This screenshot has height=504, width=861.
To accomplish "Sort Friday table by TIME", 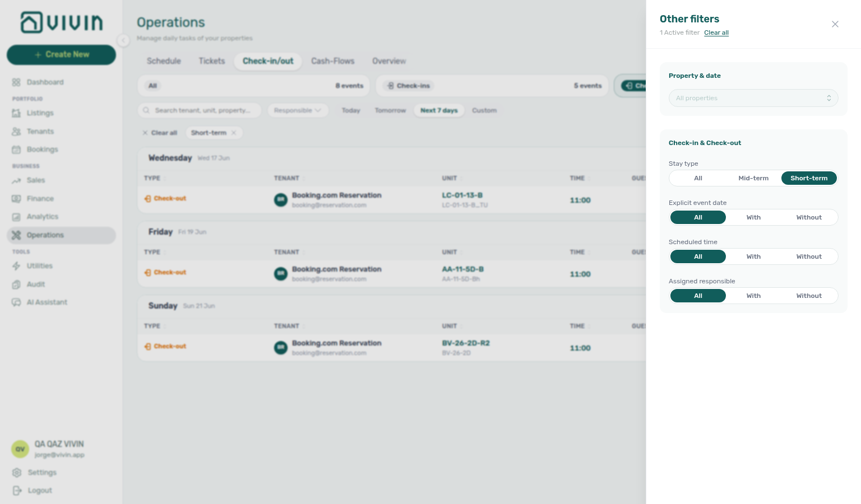I will (x=579, y=252).
